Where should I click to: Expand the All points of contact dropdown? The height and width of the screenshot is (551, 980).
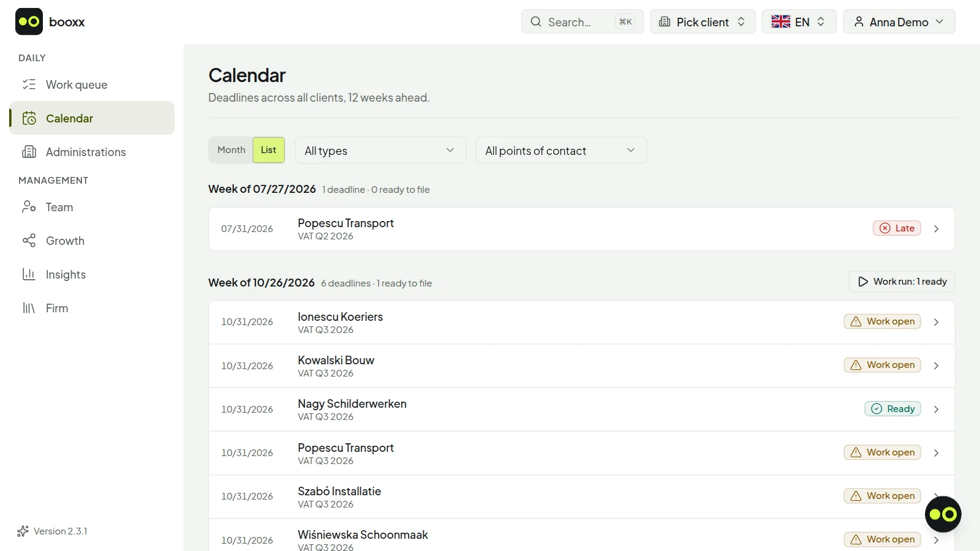tap(561, 150)
